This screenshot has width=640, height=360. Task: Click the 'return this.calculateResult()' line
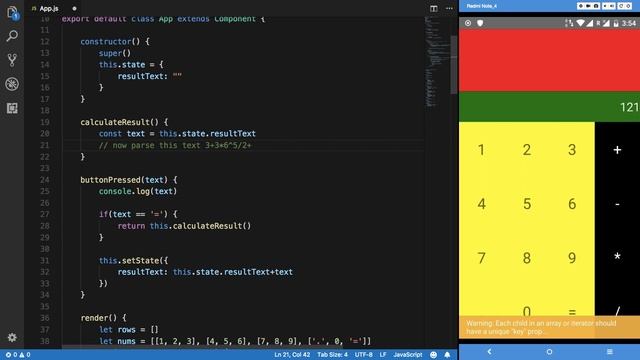[x=184, y=226]
